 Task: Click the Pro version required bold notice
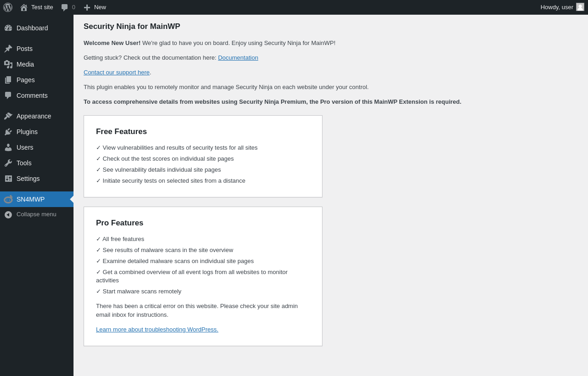click(x=272, y=102)
